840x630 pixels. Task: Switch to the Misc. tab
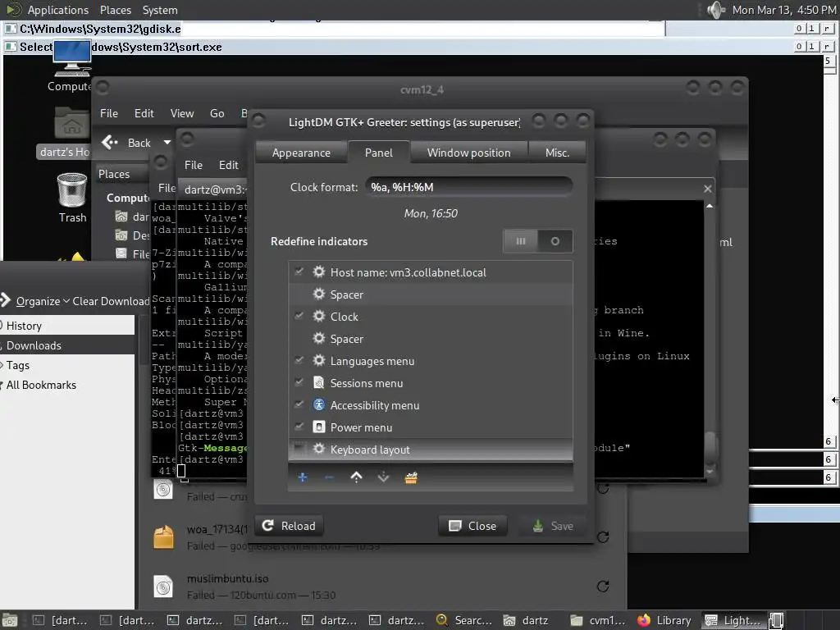tap(557, 153)
